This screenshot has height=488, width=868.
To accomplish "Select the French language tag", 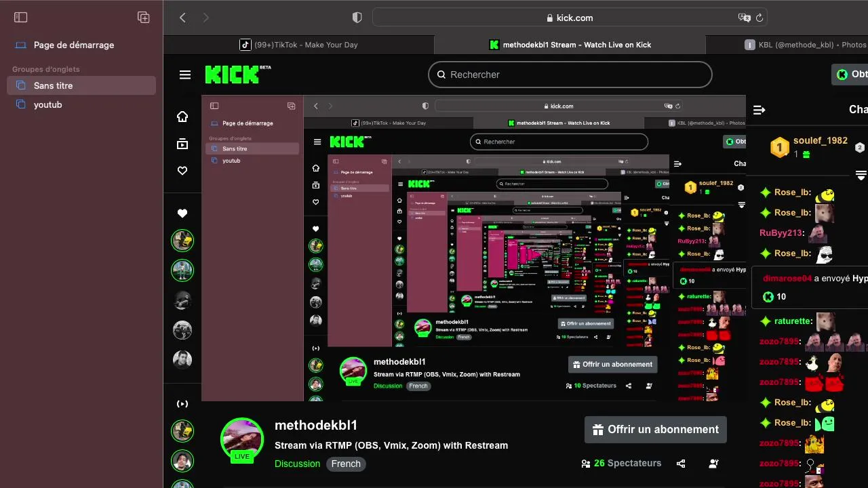I will click(x=346, y=464).
